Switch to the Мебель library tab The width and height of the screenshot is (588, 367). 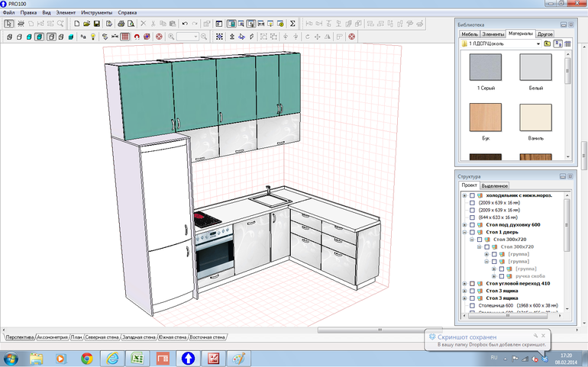470,34
